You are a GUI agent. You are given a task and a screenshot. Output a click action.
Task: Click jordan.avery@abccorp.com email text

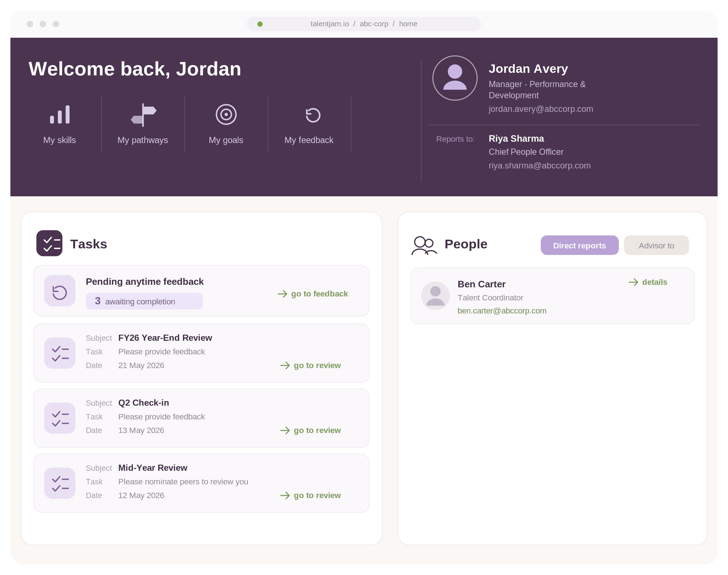(x=541, y=109)
